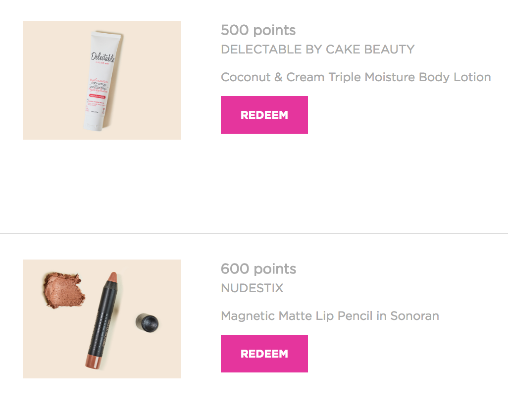Redeem the Magnetic Matte Lip Pencil
This screenshot has width=508, height=420.
click(264, 354)
